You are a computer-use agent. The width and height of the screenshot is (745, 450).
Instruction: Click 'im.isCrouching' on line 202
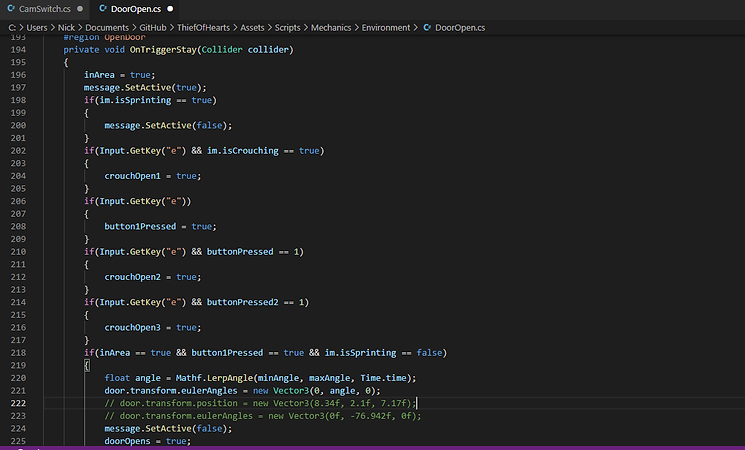click(x=243, y=151)
